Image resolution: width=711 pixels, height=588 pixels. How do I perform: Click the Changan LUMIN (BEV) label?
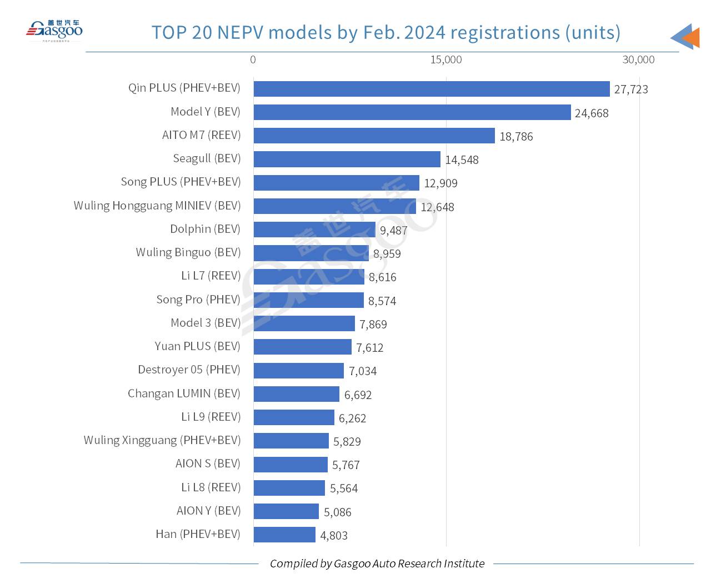184,393
